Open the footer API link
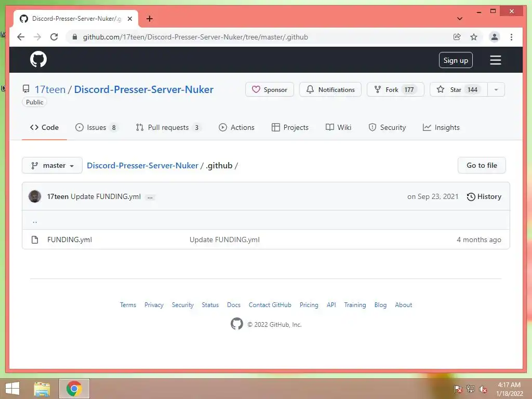The image size is (532, 399). pyautogui.click(x=331, y=304)
